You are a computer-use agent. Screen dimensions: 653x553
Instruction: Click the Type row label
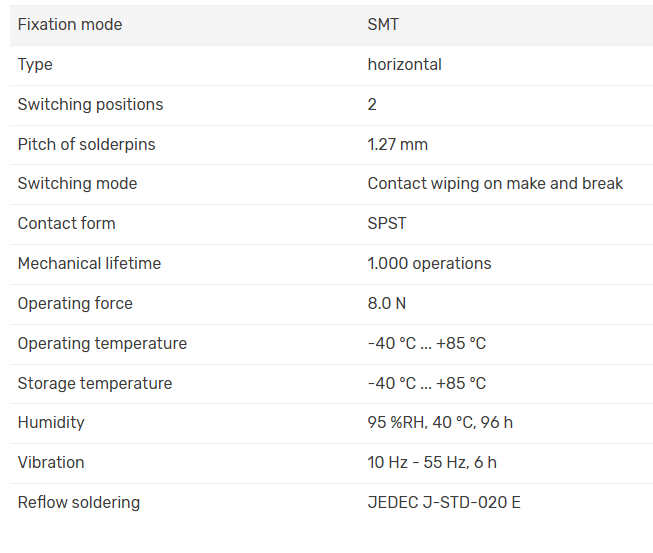point(35,65)
